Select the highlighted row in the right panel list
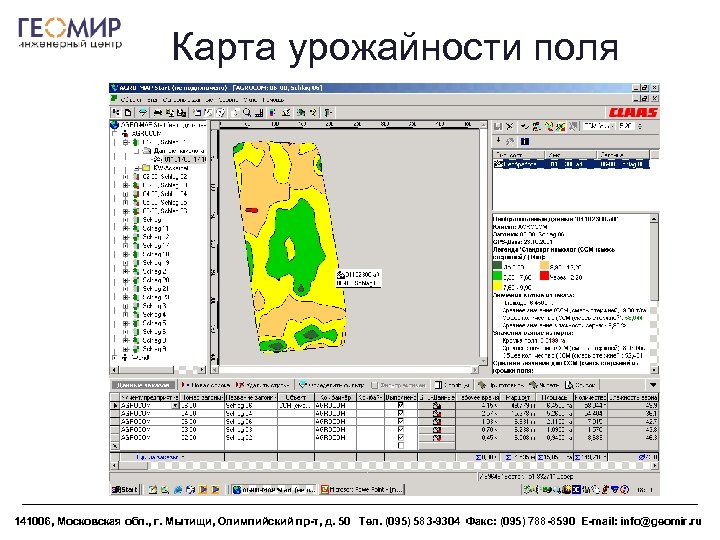 click(571, 164)
